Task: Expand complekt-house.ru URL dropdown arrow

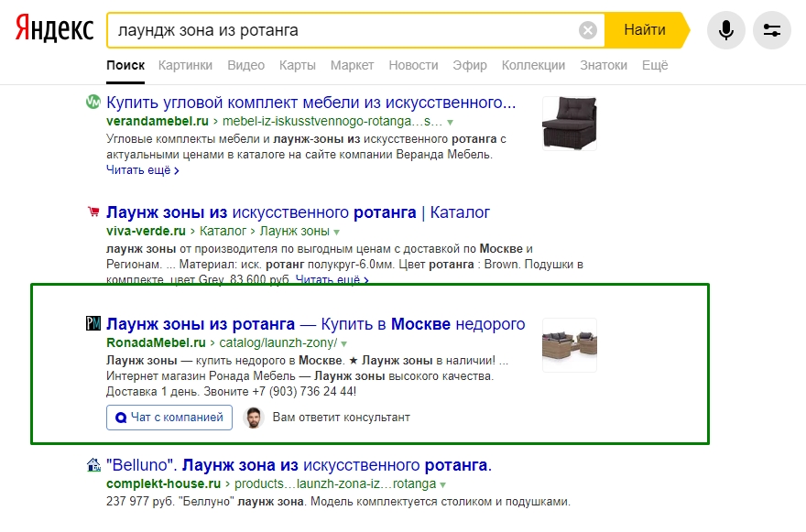Action: pos(443,484)
